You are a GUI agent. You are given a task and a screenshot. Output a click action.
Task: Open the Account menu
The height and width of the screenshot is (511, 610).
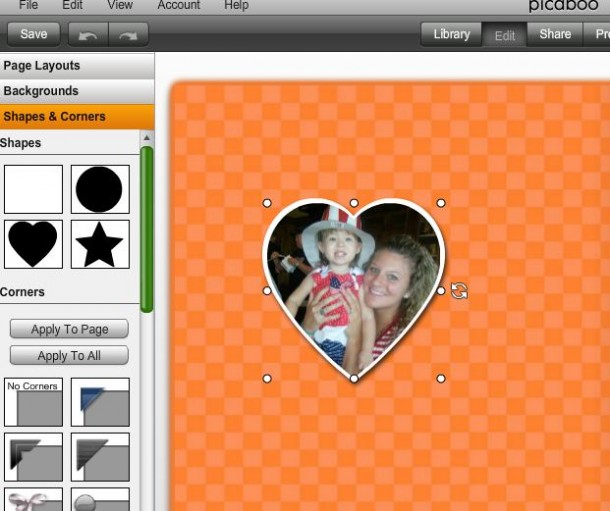(179, 5)
